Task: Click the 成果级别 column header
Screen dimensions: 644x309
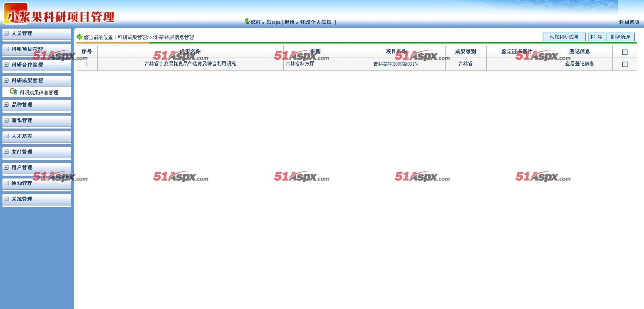Action: pos(466,52)
